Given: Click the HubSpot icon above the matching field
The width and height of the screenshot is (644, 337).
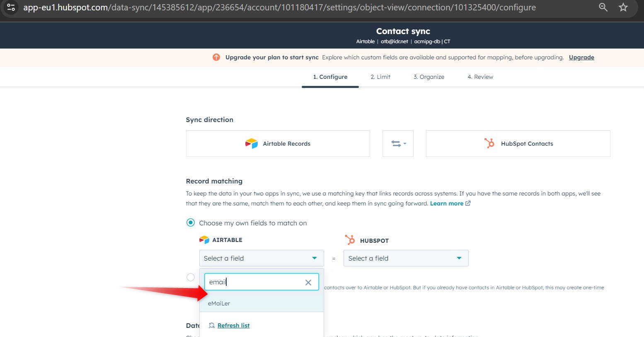Looking at the screenshot, I should pos(350,240).
